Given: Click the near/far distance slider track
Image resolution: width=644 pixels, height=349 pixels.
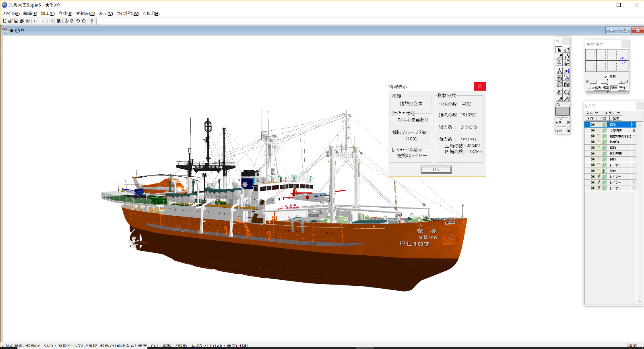Looking at the screenshot, I should coord(607,82).
